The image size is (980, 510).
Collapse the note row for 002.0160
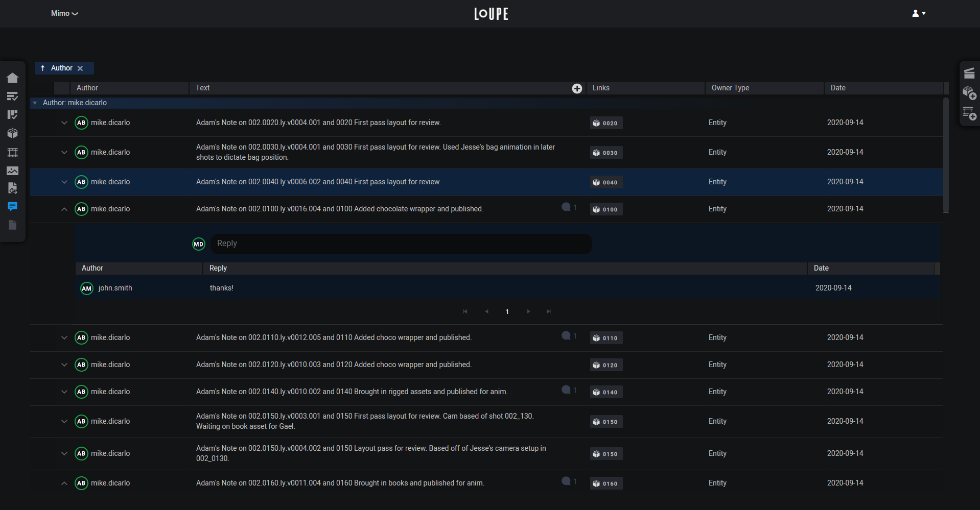tap(64, 483)
